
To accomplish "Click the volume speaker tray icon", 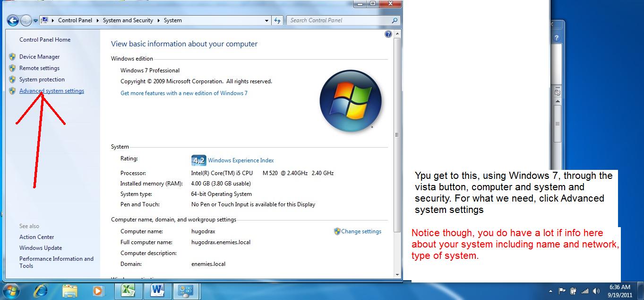I will click(596, 291).
